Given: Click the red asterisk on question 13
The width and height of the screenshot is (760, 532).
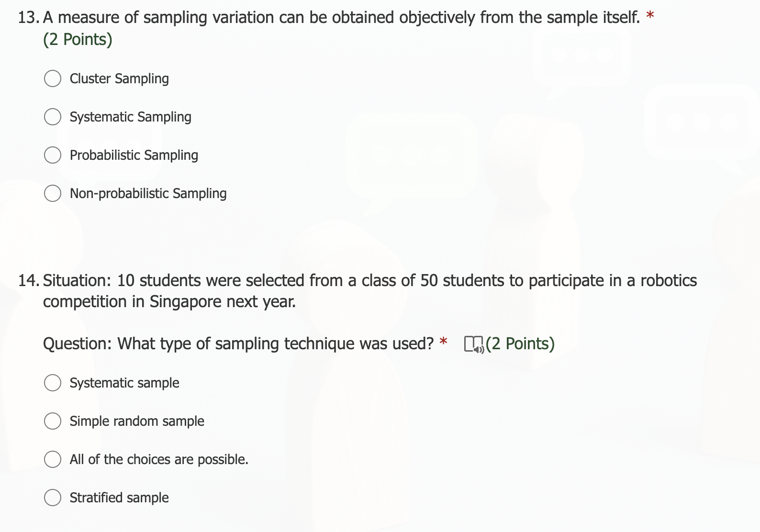Looking at the screenshot, I should [649, 14].
